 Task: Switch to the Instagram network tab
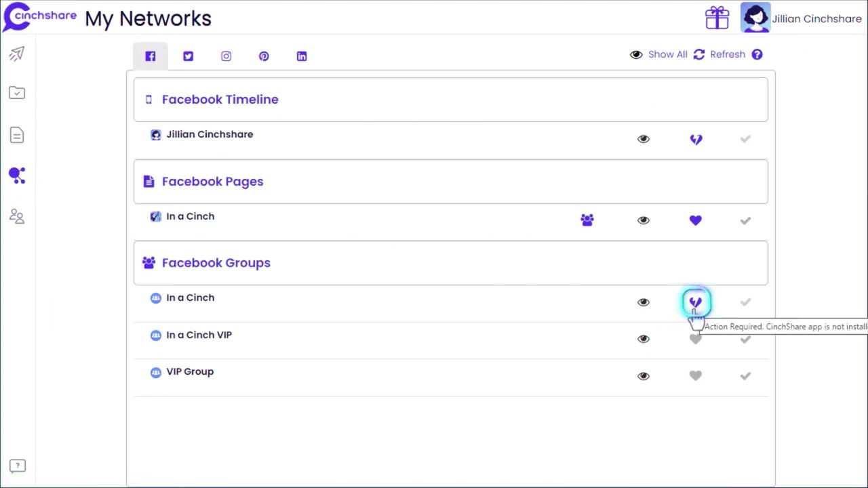point(226,56)
